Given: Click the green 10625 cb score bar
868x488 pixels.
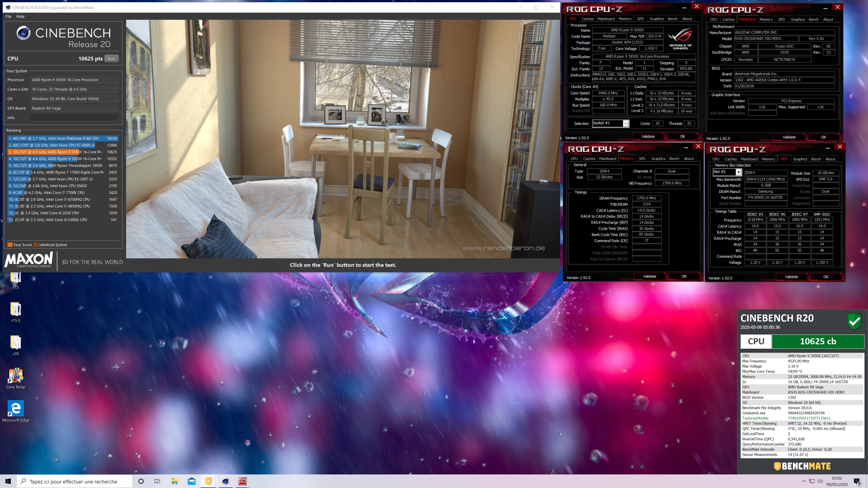Looking at the screenshot, I should click(x=818, y=341).
